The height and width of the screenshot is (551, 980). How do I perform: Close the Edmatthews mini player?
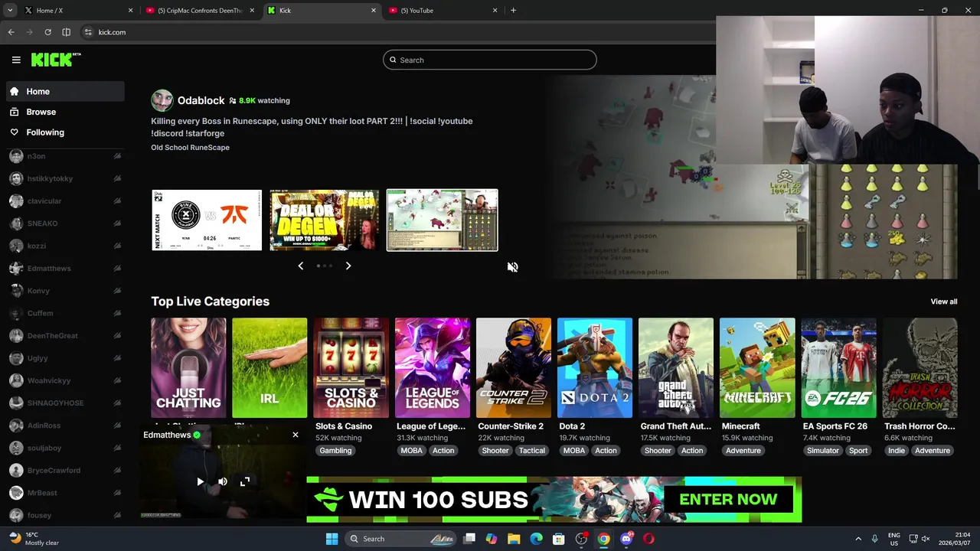click(296, 435)
